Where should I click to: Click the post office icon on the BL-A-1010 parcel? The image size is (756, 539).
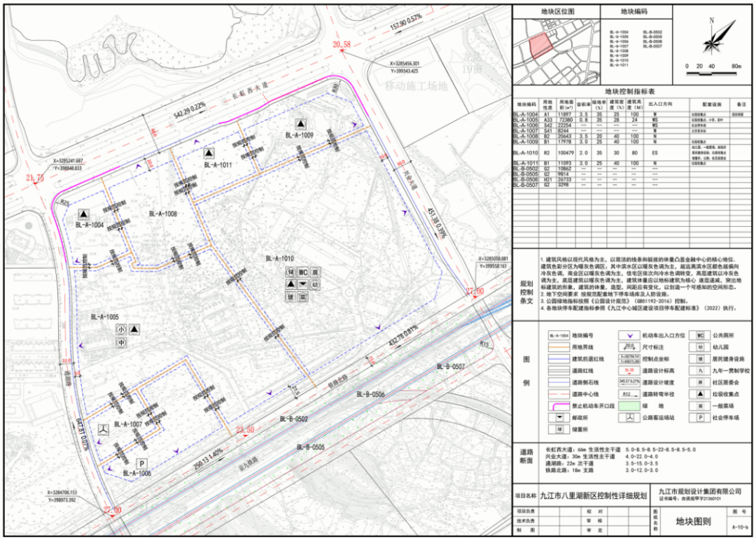(302, 284)
